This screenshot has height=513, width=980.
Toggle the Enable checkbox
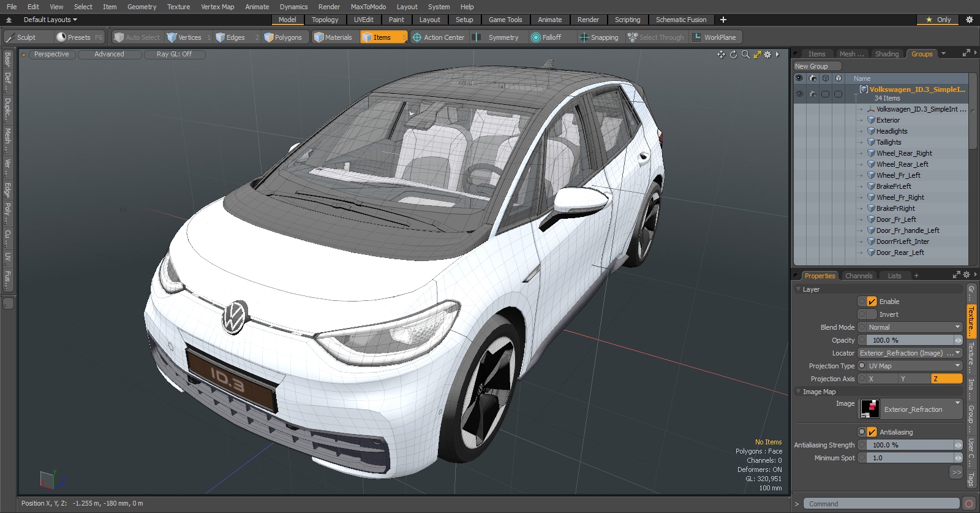coord(872,302)
